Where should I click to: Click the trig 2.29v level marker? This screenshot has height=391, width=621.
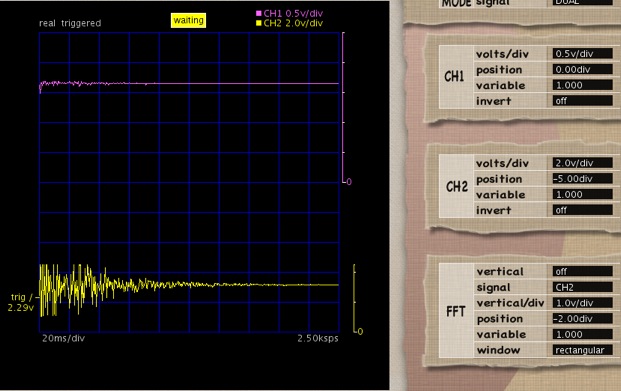coord(22,302)
